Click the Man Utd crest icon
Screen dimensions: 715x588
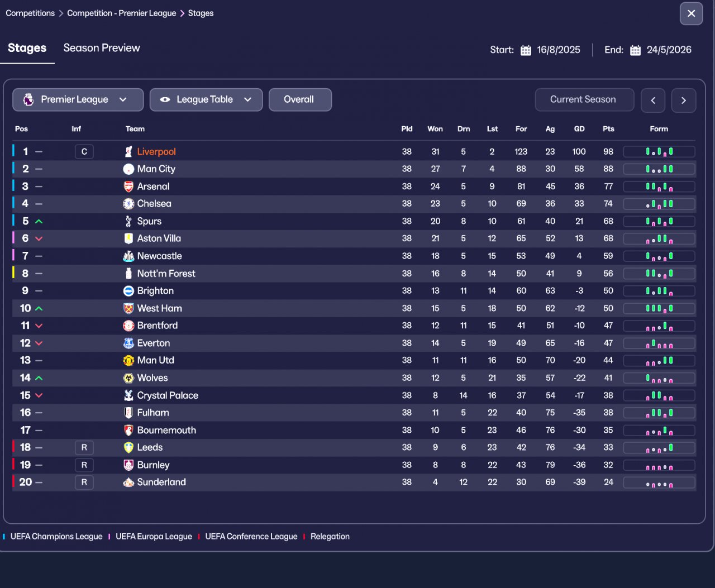click(x=128, y=361)
